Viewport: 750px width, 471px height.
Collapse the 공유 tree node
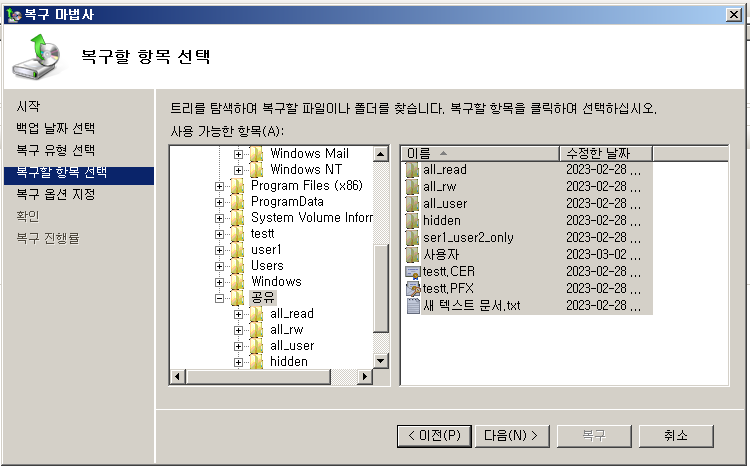[x=219, y=298]
